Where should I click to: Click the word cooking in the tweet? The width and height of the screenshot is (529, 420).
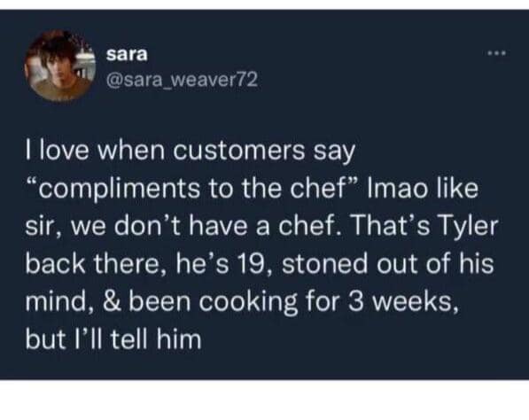click(248, 302)
